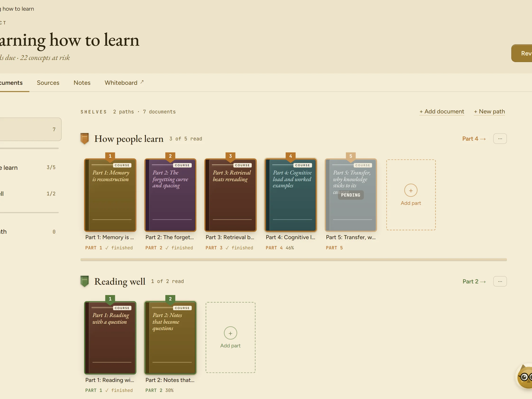Open the Part 1: Memory is reconstruction book
Image resolution: width=532 pixels, height=399 pixels.
tap(110, 195)
